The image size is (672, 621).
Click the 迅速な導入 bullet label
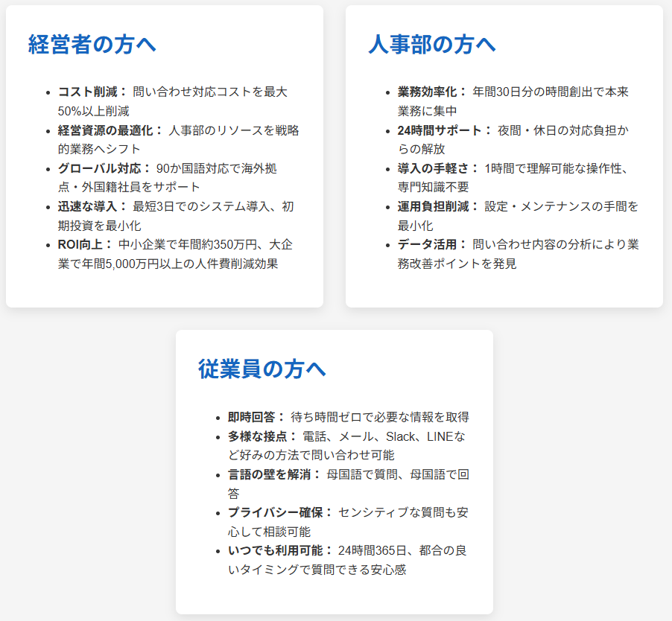(92, 206)
